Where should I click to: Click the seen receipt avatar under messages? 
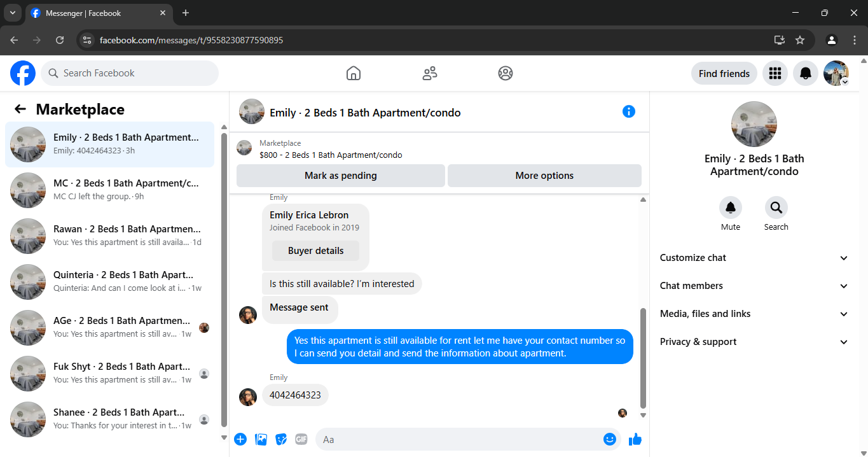point(623,413)
